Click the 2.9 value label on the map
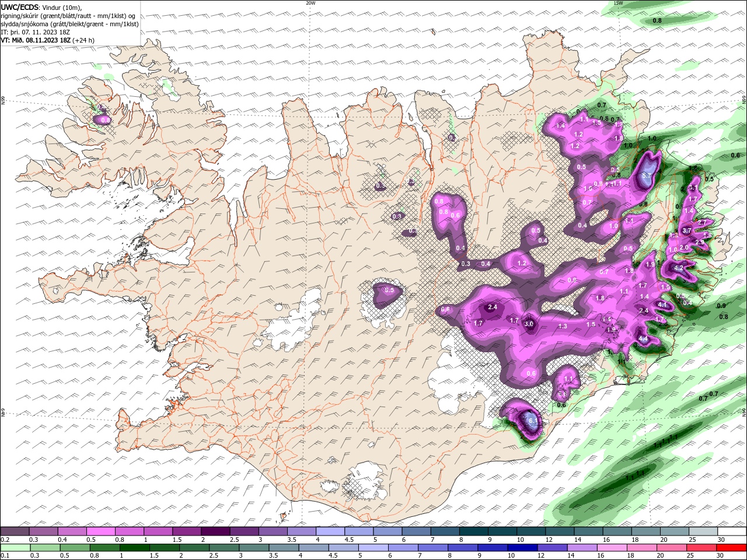This screenshot has height=560, width=747. (x=700, y=242)
